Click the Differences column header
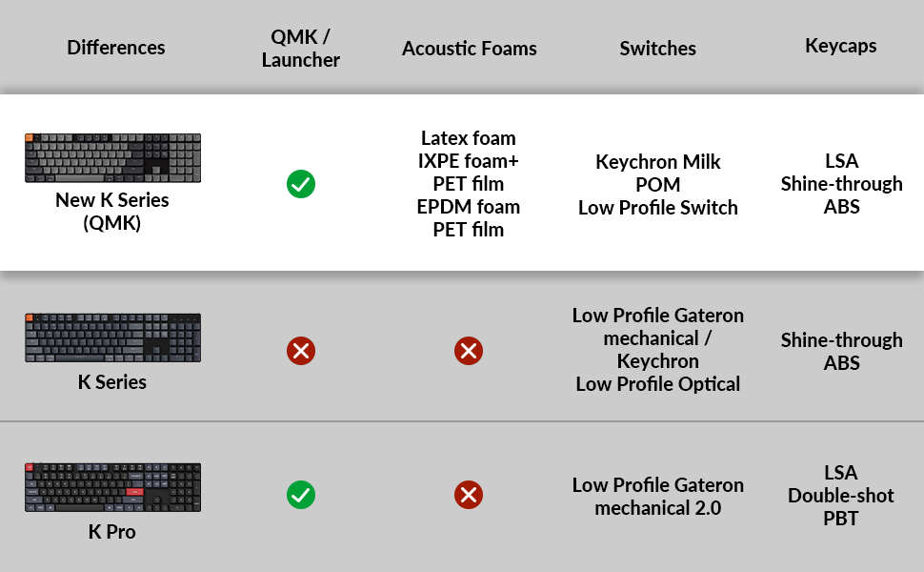The width and height of the screenshot is (924, 572). coord(116,47)
